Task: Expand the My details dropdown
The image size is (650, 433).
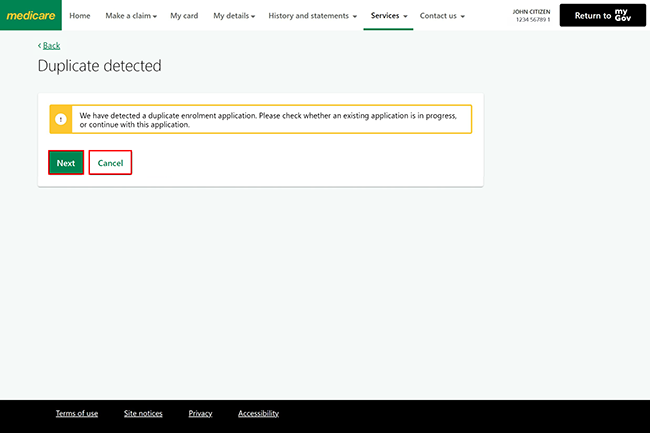Action: point(234,16)
